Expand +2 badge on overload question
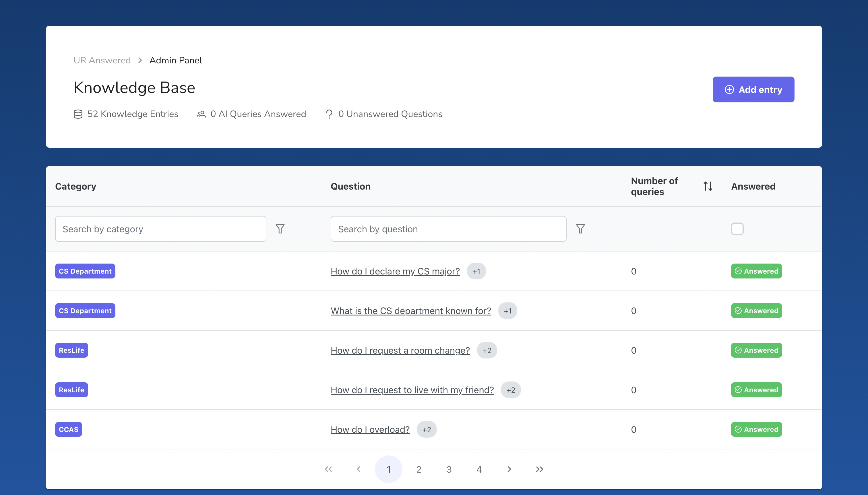The width and height of the screenshot is (868, 495). click(426, 430)
